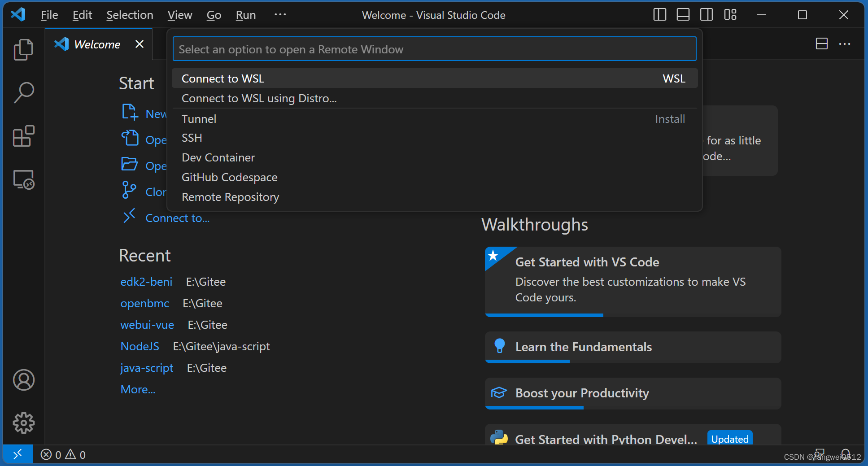This screenshot has width=868, height=466.
Task: Click the Python logo icon
Action: coord(499,437)
